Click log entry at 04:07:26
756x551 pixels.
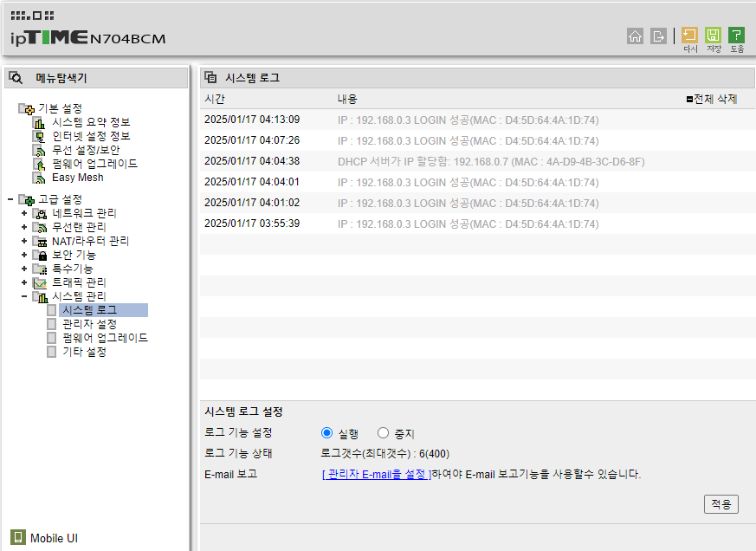(477, 140)
